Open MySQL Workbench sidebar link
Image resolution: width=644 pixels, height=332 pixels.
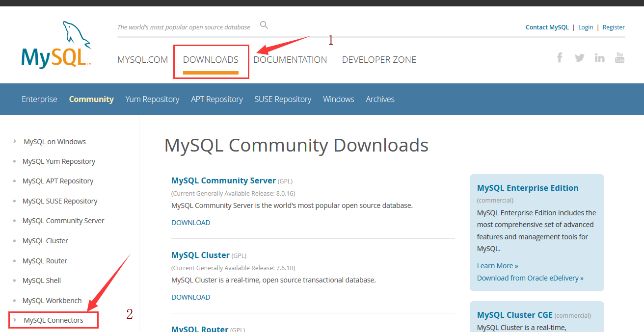tap(52, 301)
